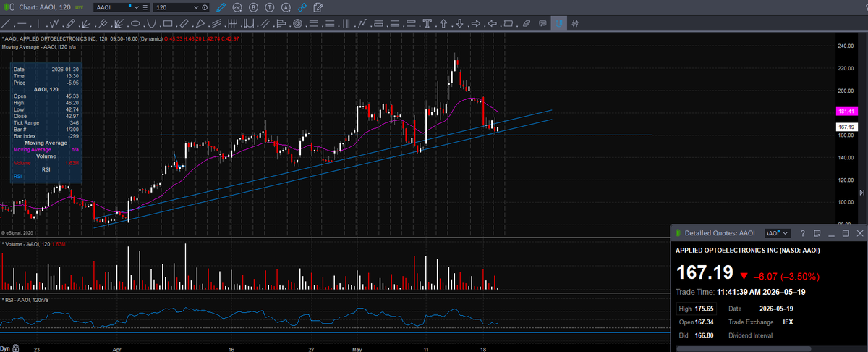868x352 pixels.
Task: Click the RSI pane title label
Action: tap(25, 299)
